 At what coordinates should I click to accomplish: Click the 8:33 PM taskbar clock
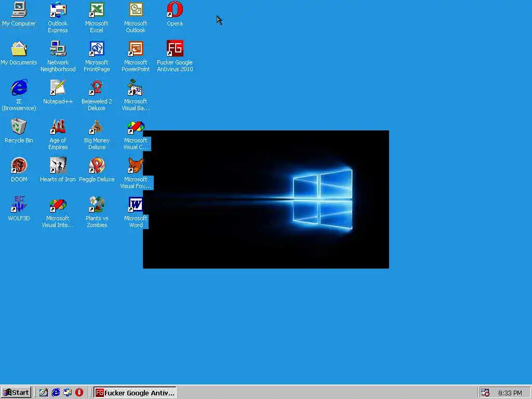tap(510, 393)
